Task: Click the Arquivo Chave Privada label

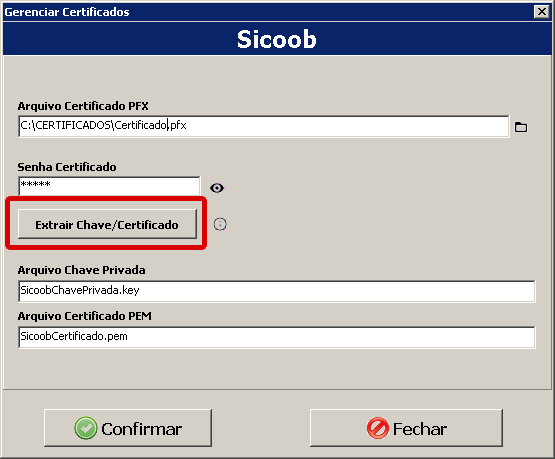Action: pyautogui.click(x=81, y=270)
